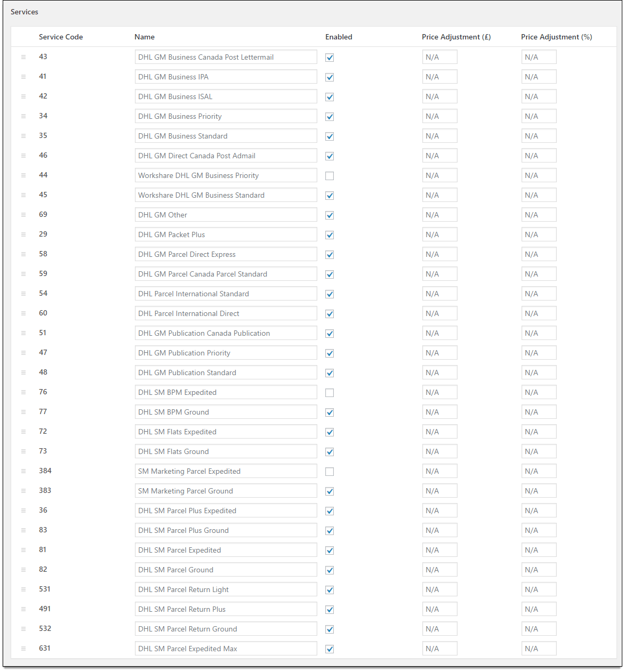
Task: Click price adjustment (£) field for code 43
Action: [x=439, y=57]
